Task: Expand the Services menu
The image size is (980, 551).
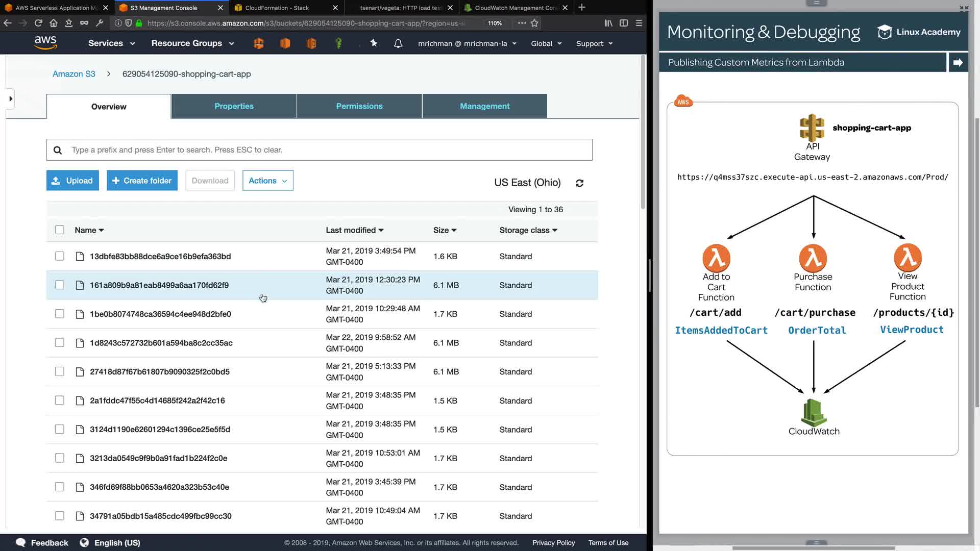Action: pos(111,43)
